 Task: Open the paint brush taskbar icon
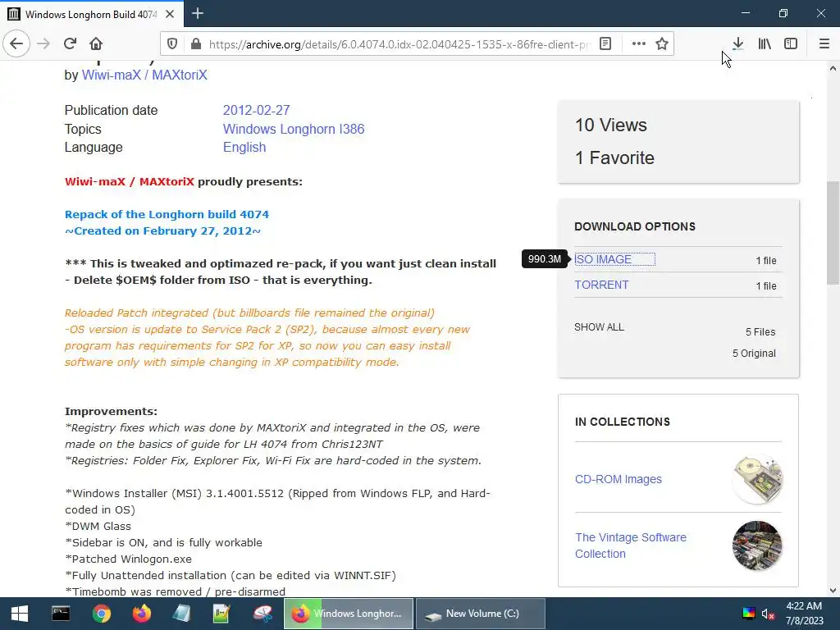tap(262, 614)
